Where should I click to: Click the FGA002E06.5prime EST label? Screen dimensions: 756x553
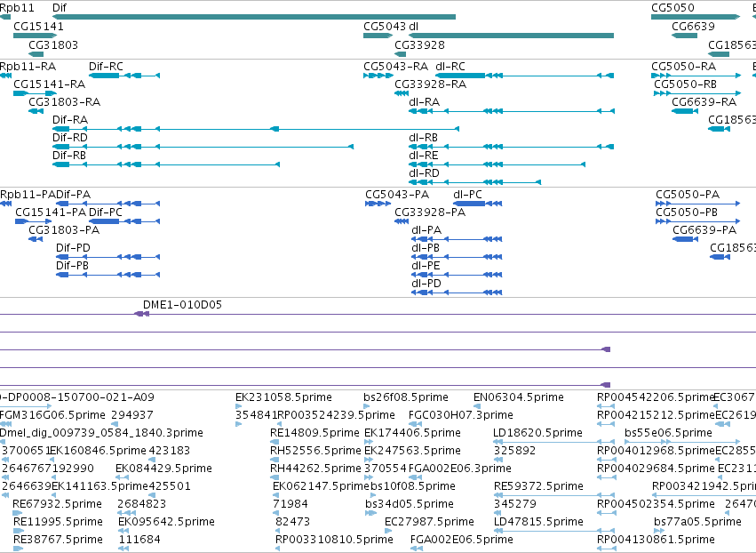(x=462, y=540)
